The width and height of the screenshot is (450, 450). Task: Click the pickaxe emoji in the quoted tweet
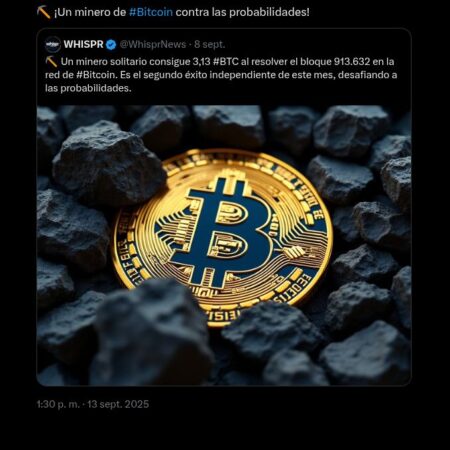click(x=51, y=62)
